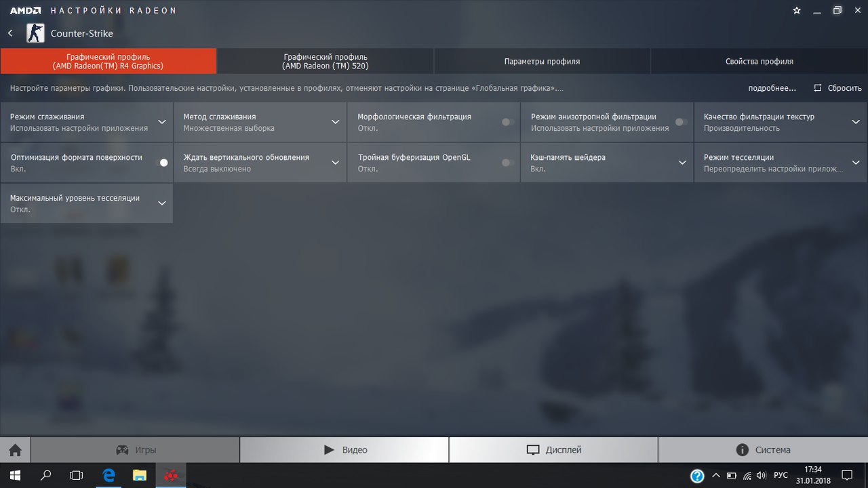This screenshot has height=488, width=868.
Task: Launch Microsoft Edge from the taskbar
Action: pyautogui.click(x=108, y=475)
